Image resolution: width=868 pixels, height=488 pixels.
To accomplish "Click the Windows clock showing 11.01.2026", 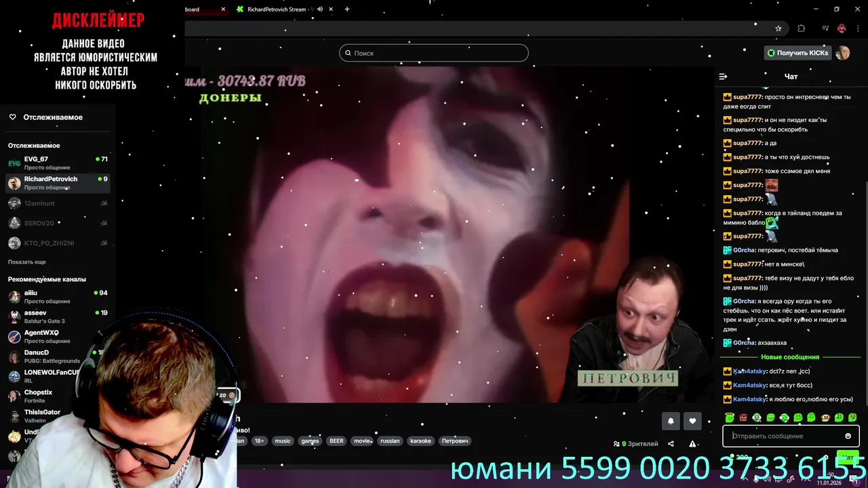I will point(831,479).
